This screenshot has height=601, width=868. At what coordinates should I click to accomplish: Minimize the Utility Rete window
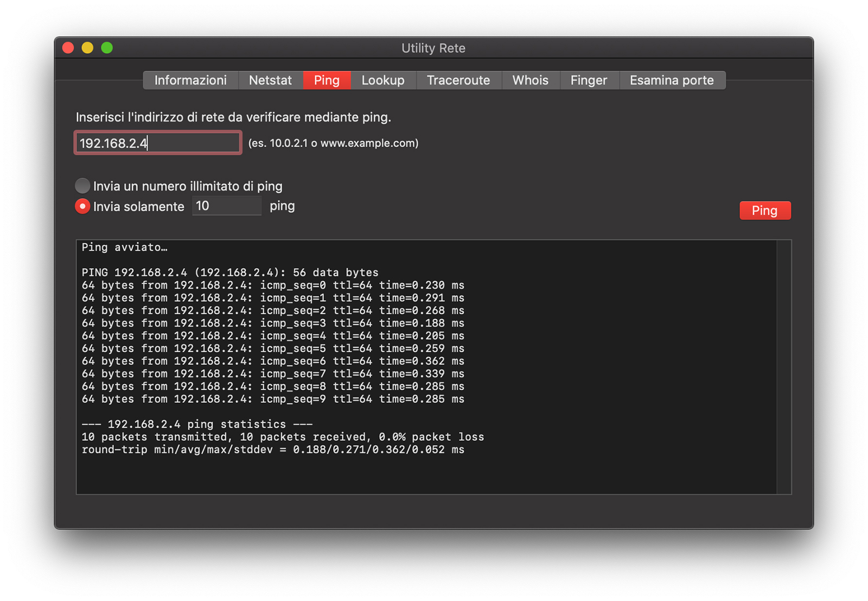pos(87,48)
